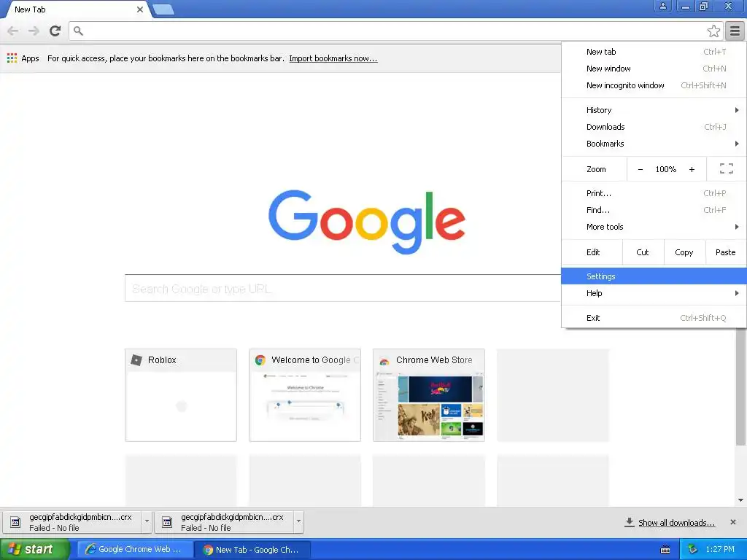Open Downloads from the menu
Image resolution: width=747 pixels, height=560 pixels.
(x=654, y=127)
